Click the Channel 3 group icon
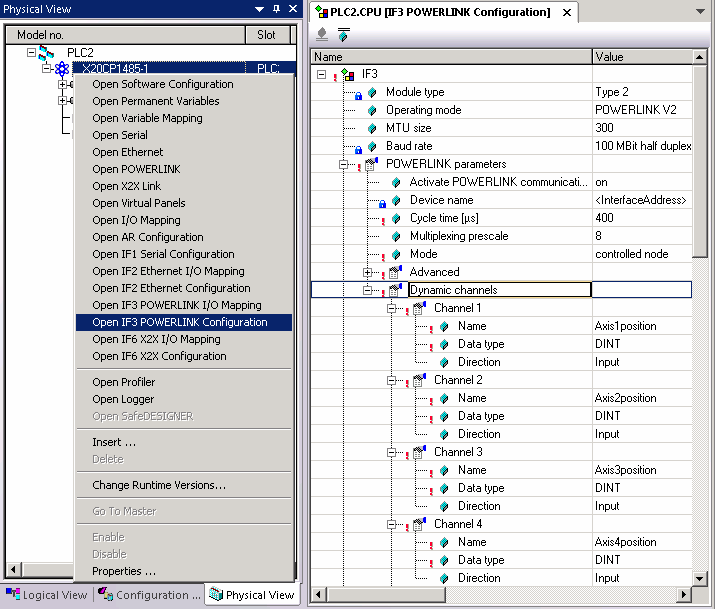 click(419, 452)
